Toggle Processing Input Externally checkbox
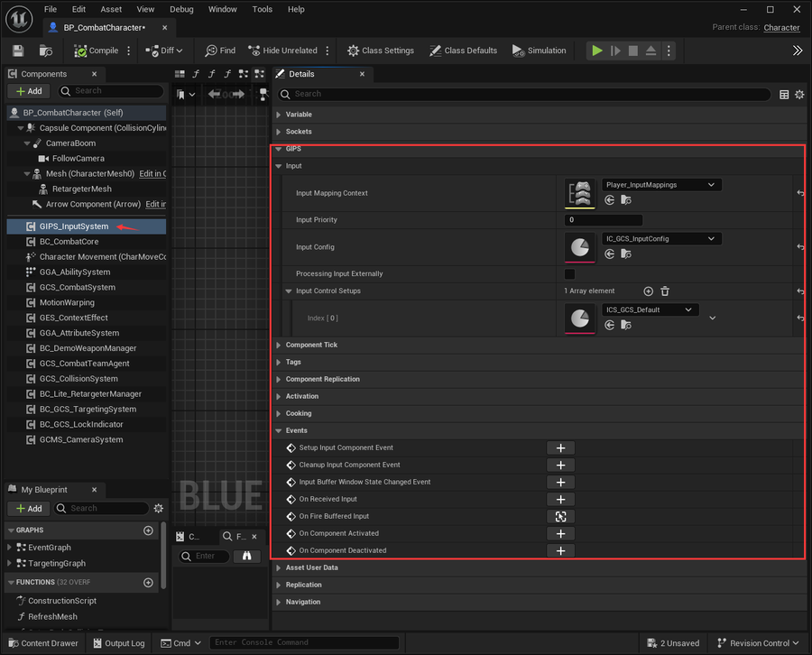 (569, 274)
